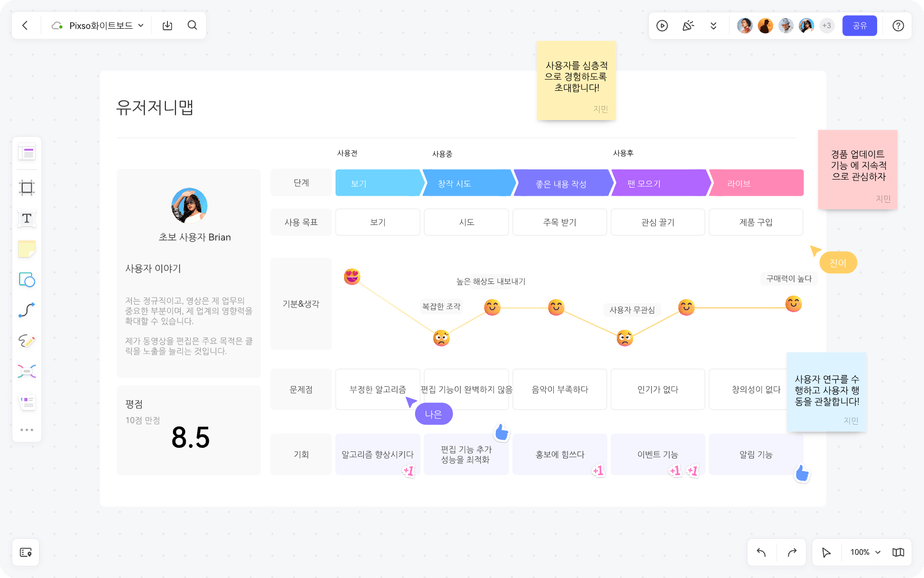Click the 인기가 없다 problem cell

point(658,389)
